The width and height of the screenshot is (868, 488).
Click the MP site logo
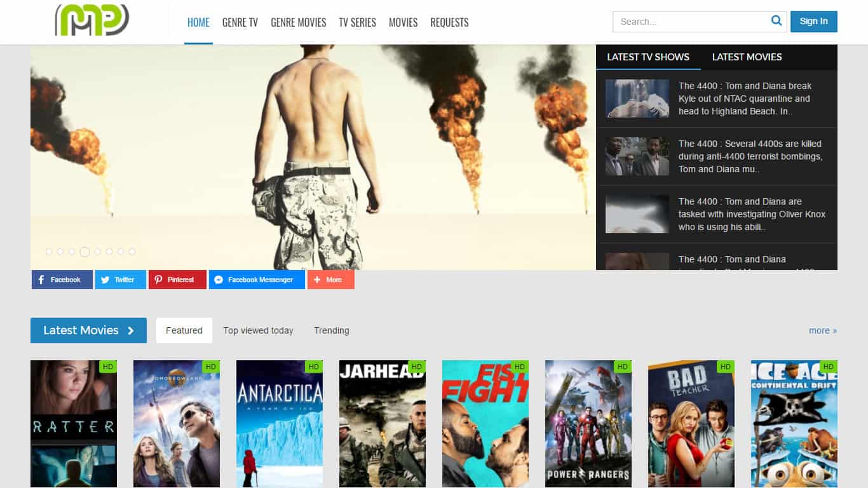click(x=92, y=20)
